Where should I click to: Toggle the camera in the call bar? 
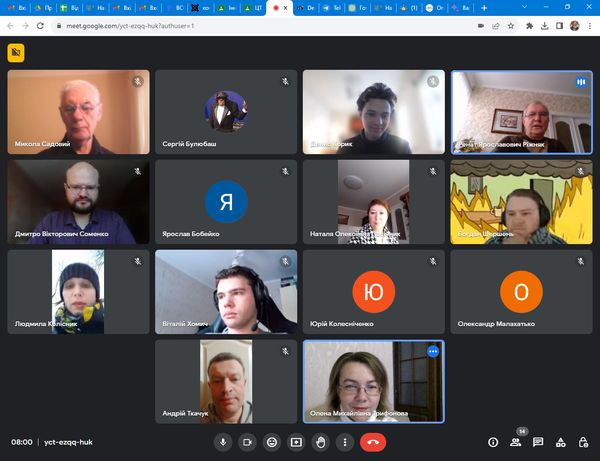pos(247,442)
